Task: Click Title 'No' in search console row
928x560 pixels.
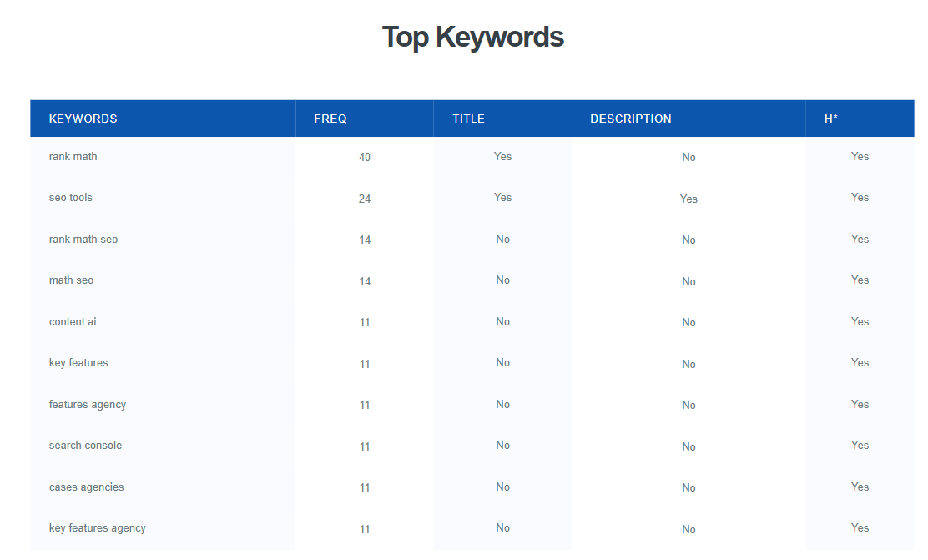Action: click(x=502, y=445)
